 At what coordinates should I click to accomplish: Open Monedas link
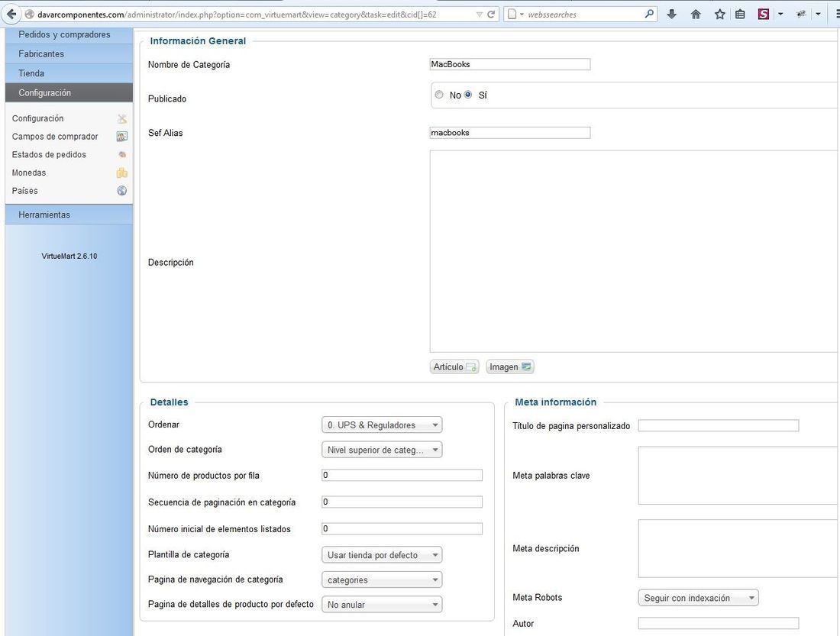tap(29, 173)
